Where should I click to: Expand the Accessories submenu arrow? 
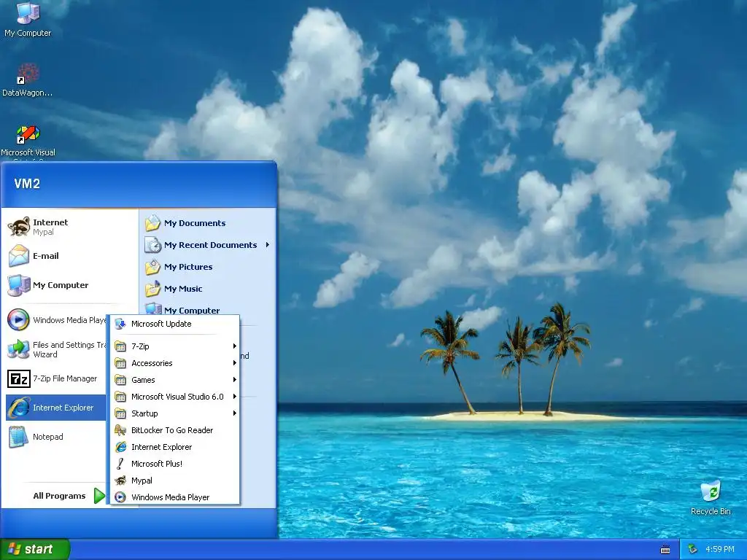(x=234, y=363)
